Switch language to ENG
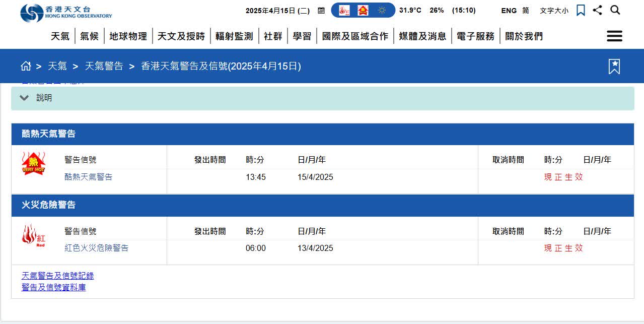 click(x=509, y=10)
